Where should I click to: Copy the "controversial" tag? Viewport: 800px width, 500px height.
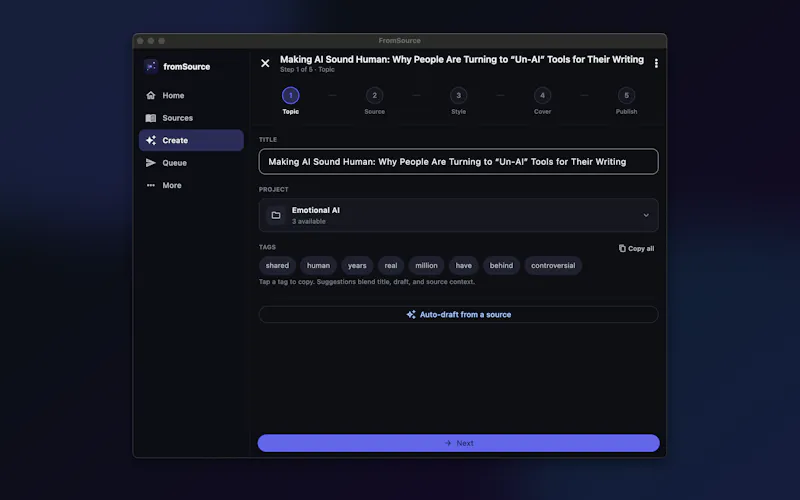point(553,265)
